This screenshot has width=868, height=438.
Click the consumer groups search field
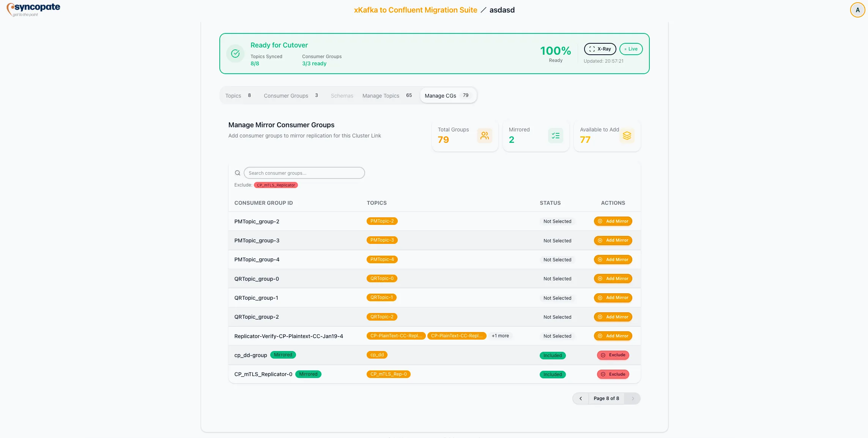coord(304,173)
